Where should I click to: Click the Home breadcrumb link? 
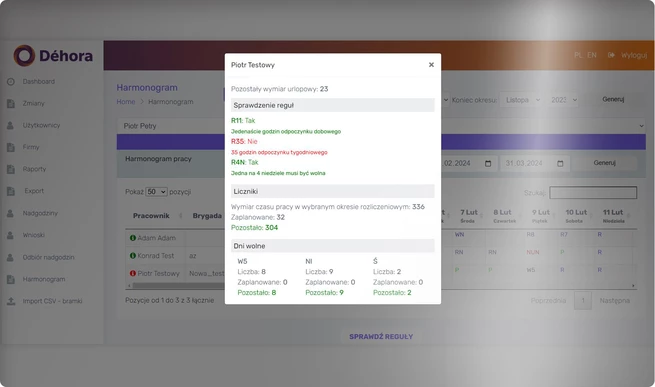click(126, 102)
